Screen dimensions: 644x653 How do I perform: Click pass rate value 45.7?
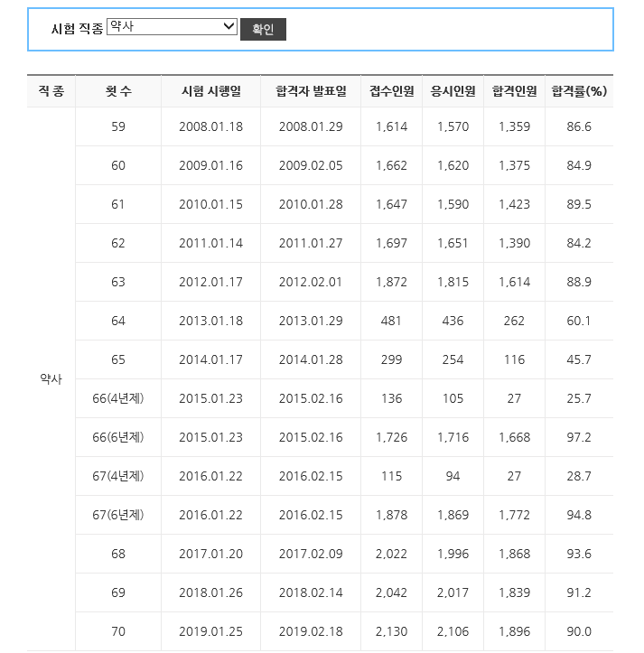point(579,359)
